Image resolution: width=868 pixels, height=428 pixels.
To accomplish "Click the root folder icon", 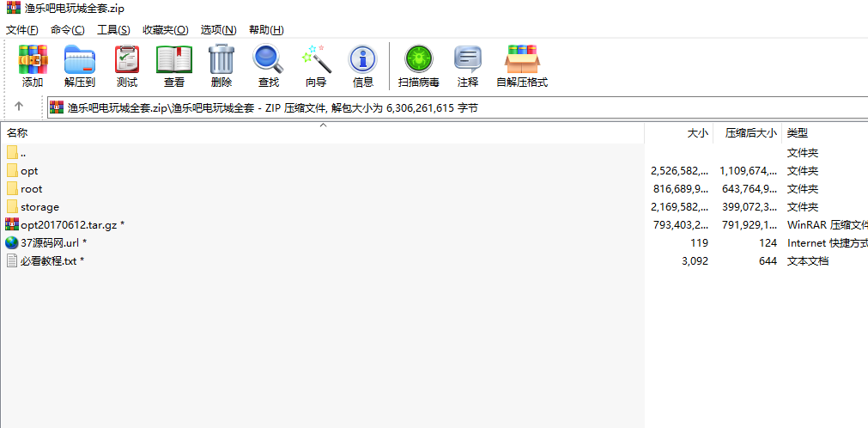I will click(x=12, y=188).
